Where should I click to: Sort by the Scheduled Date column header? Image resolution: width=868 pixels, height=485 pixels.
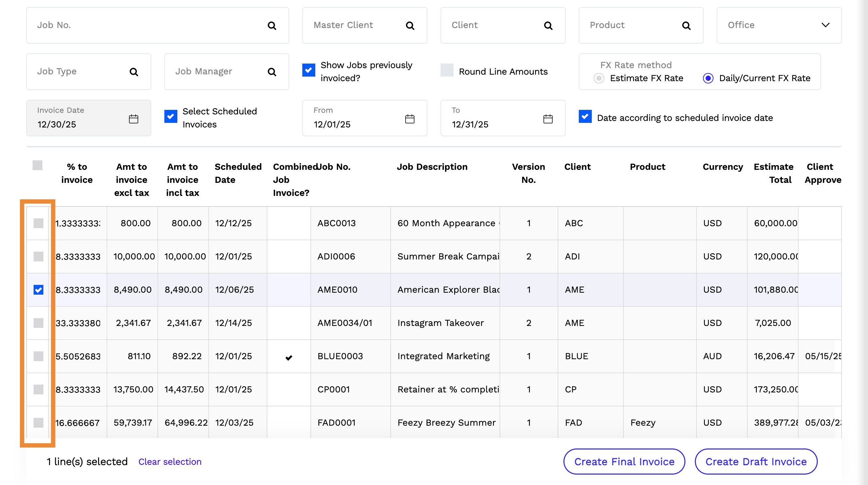click(x=238, y=173)
